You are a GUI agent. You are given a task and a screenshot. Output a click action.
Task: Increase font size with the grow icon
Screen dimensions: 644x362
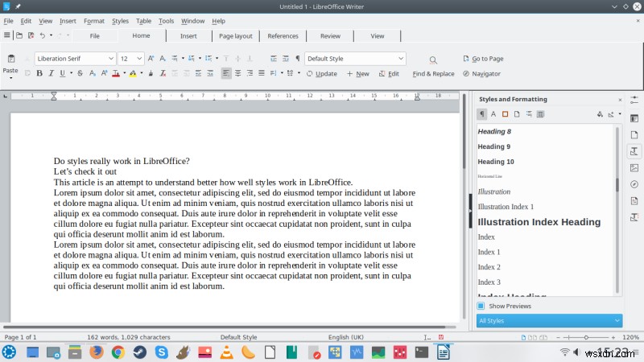[151, 59]
